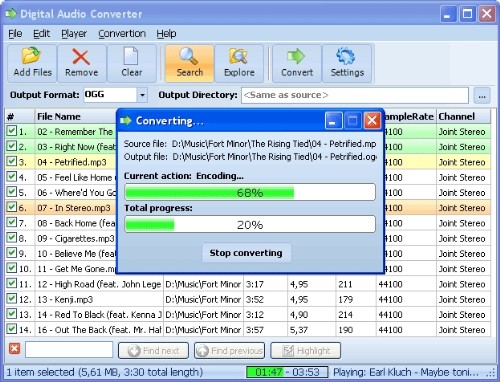Image resolution: width=500 pixels, height=382 pixels.
Task: Click the 68% encoding progress bar
Action: [250, 192]
